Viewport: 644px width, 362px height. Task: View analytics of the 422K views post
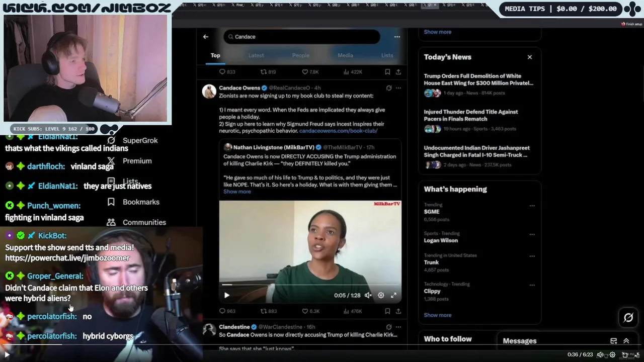353,72
